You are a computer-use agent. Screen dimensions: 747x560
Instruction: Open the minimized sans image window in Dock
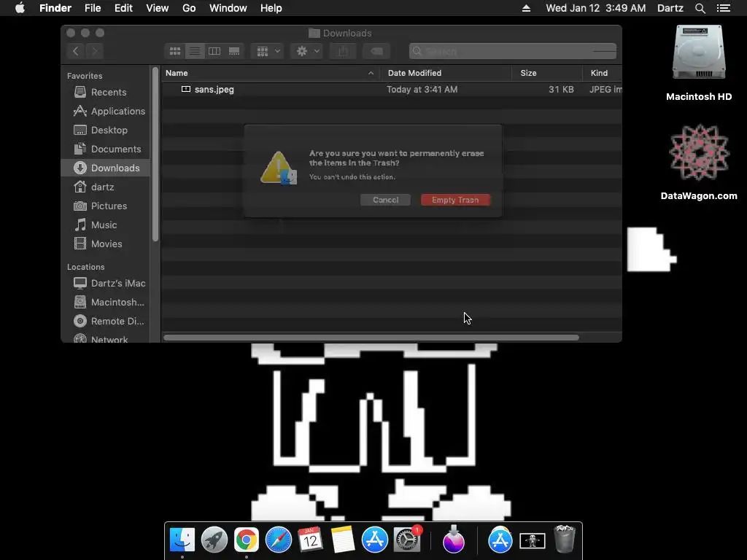click(x=532, y=541)
